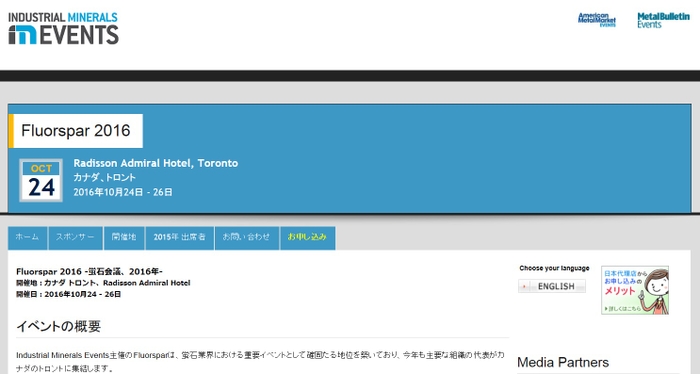
Task: Open the お申し込み registration tab
Action: coord(307,237)
